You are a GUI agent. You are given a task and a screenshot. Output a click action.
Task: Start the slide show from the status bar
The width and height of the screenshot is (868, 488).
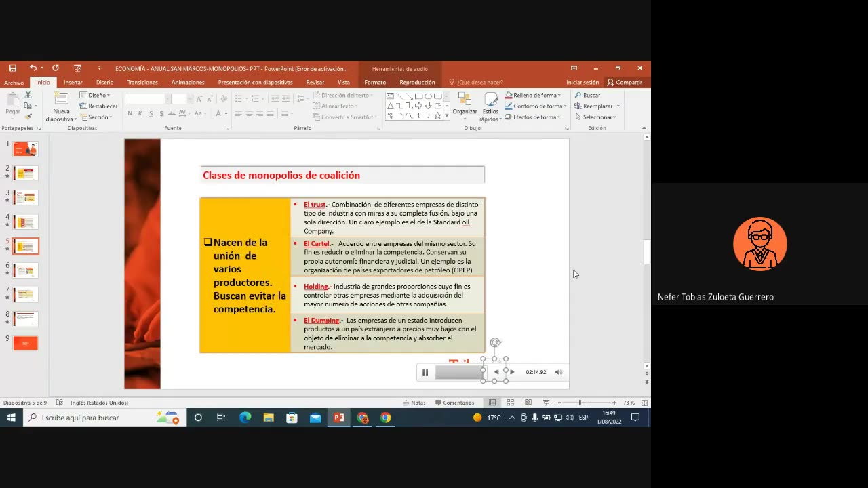coord(546,403)
